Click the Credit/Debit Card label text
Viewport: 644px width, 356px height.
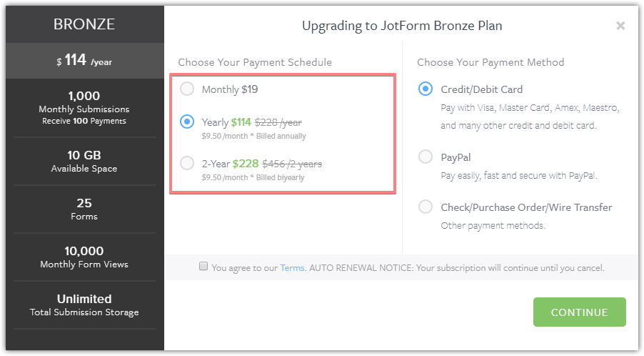[482, 89]
